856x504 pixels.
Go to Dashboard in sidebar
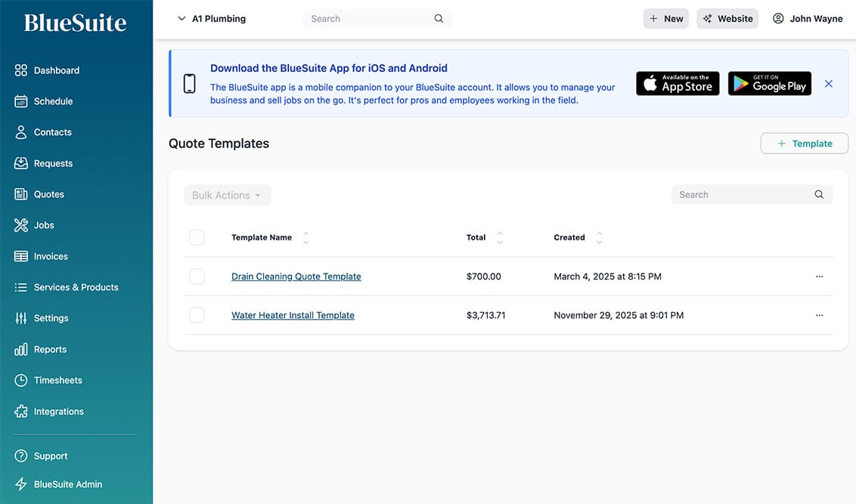click(56, 70)
